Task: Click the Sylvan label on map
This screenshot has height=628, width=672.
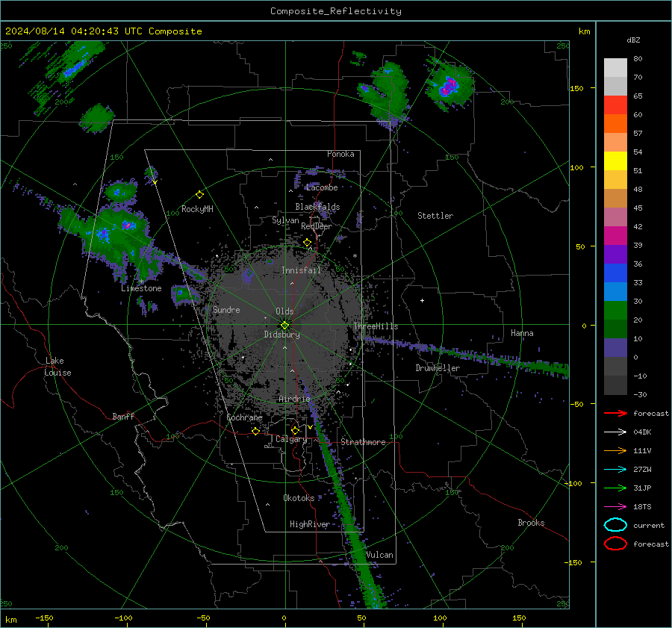Action: click(285, 220)
